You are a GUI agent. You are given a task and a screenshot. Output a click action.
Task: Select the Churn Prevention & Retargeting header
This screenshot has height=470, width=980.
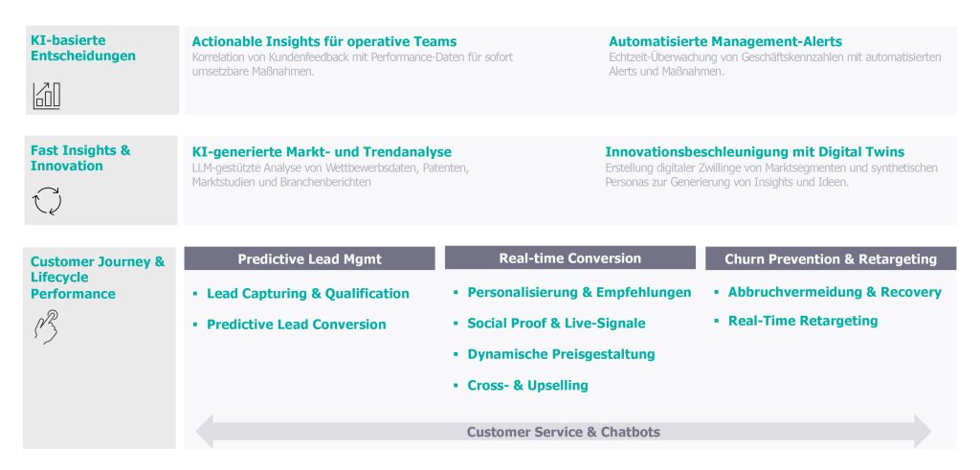pos(830,259)
